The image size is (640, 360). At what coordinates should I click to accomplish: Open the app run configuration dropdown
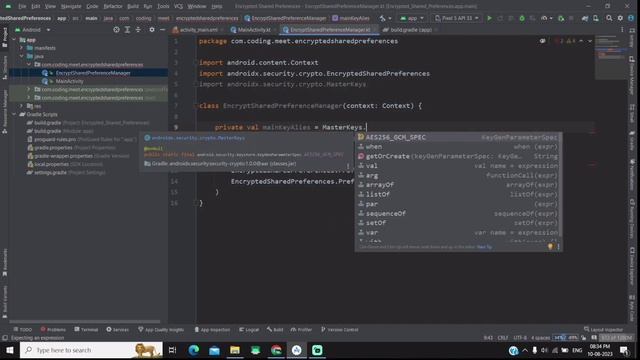pos(412,18)
